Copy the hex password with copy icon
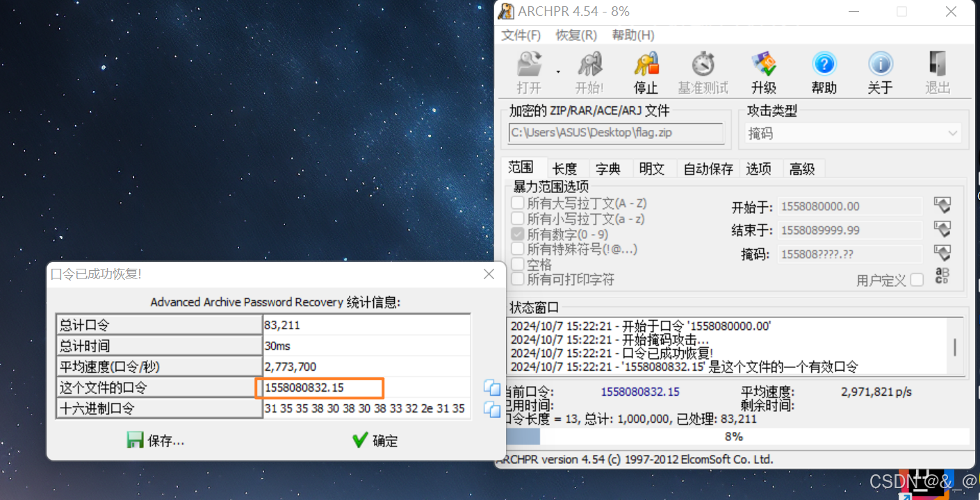This screenshot has height=500, width=980. coord(492,409)
